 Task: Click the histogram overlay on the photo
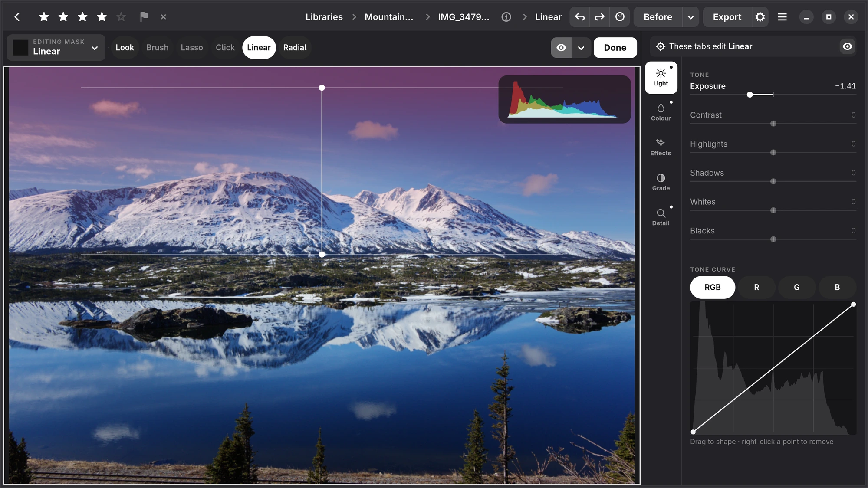click(564, 99)
